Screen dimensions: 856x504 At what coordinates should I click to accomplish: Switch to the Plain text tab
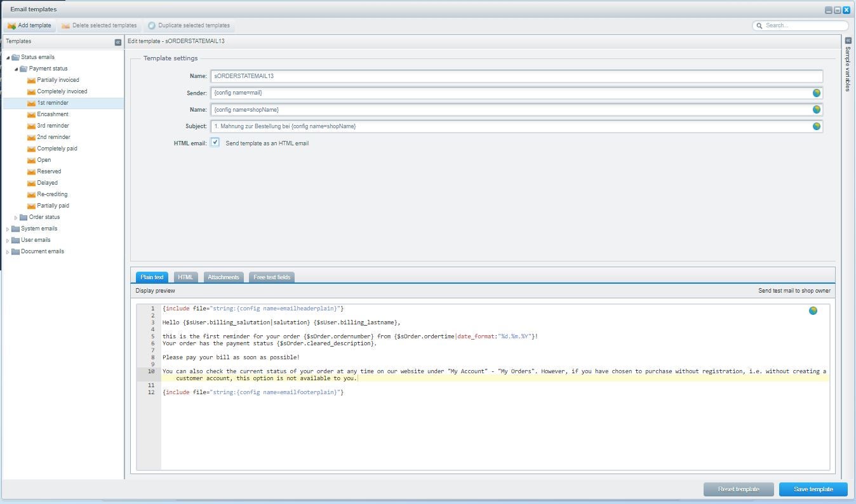tap(152, 277)
